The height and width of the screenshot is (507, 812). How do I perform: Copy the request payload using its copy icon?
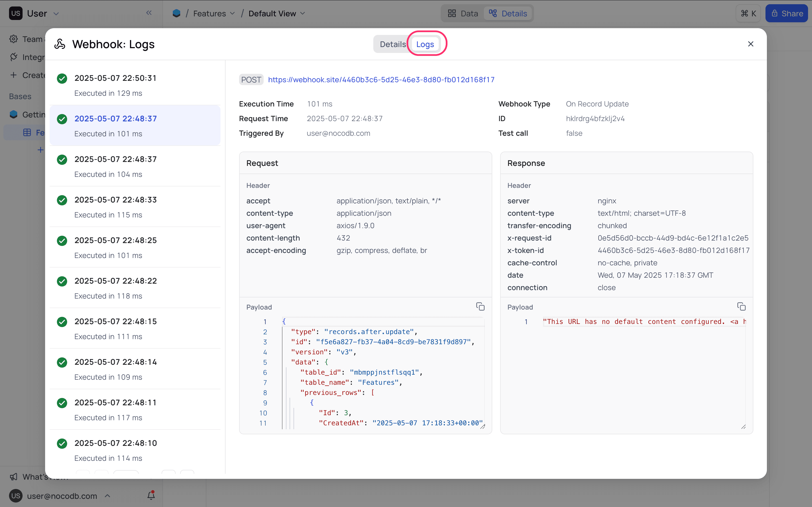click(x=480, y=306)
